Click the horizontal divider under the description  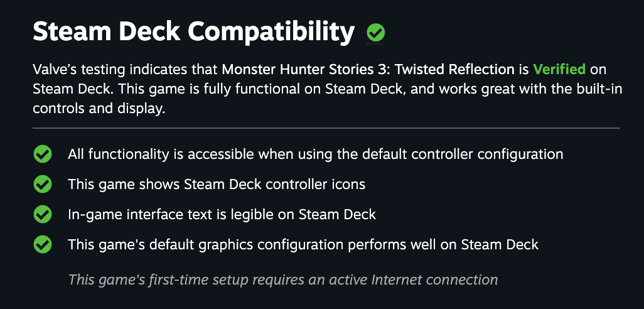[x=326, y=128]
